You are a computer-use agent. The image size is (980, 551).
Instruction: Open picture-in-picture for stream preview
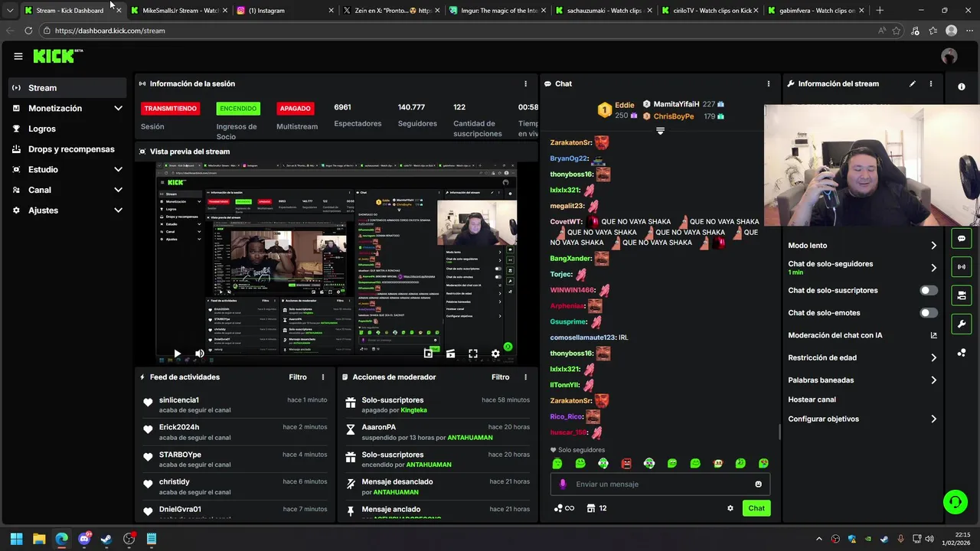point(428,354)
